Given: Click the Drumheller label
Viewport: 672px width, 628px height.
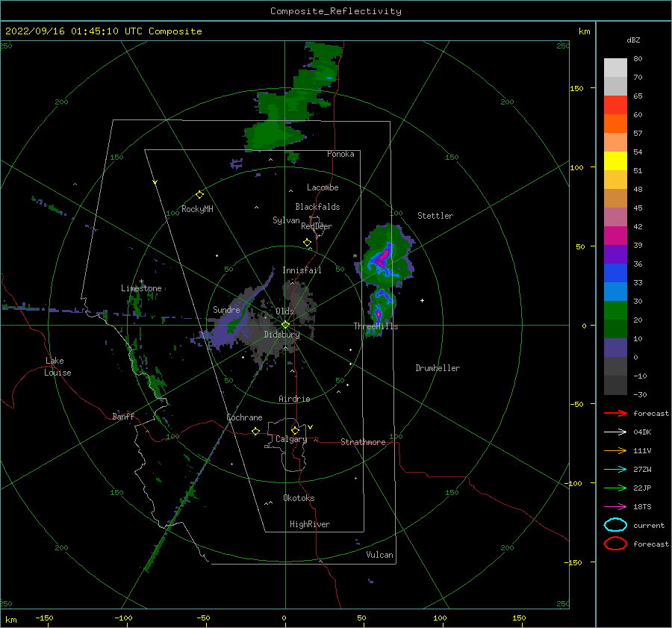Looking at the screenshot, I should 438,368.
